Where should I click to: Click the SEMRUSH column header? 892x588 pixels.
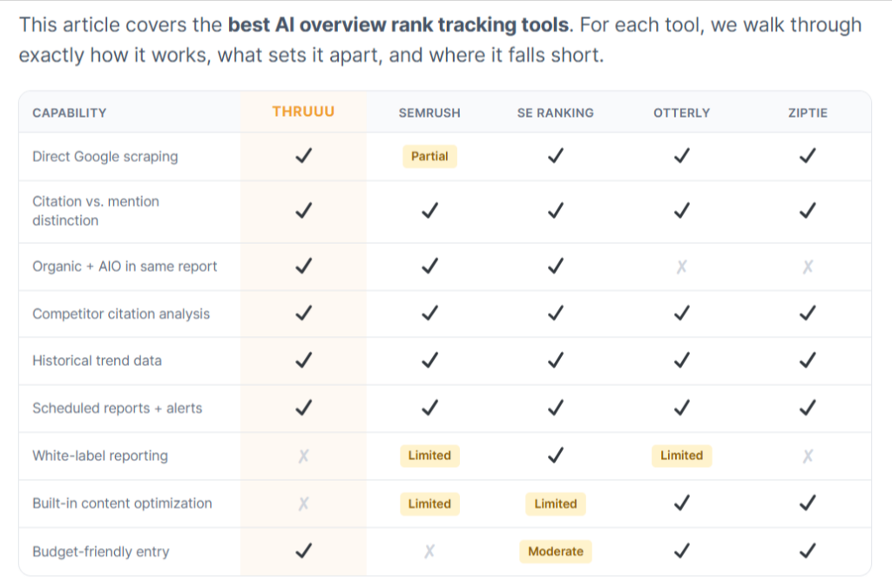point(429,112)
